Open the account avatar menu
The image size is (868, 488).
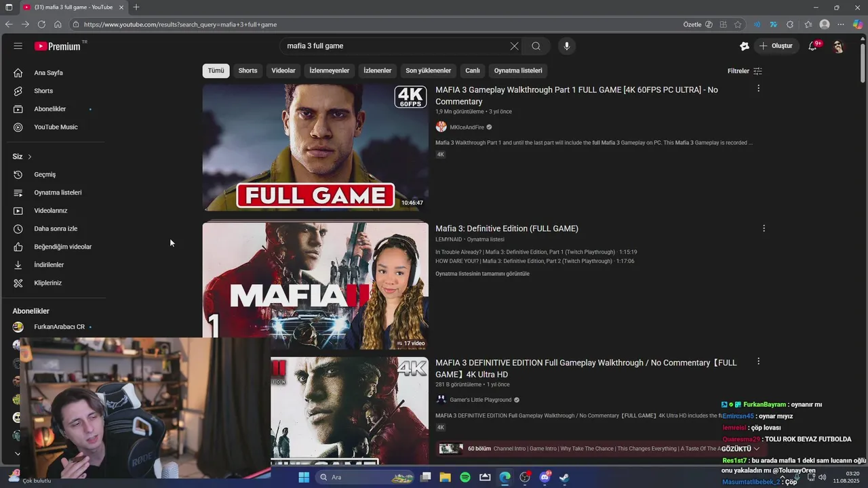point(839,46)
